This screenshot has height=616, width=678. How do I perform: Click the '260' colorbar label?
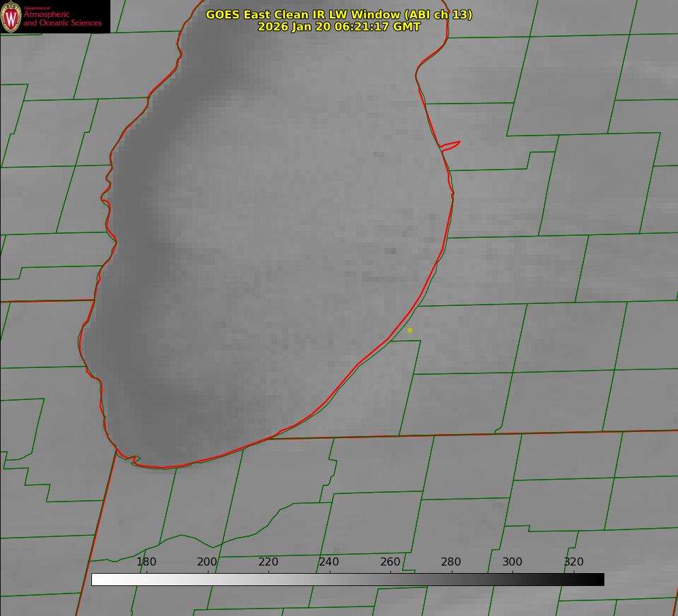390,561
